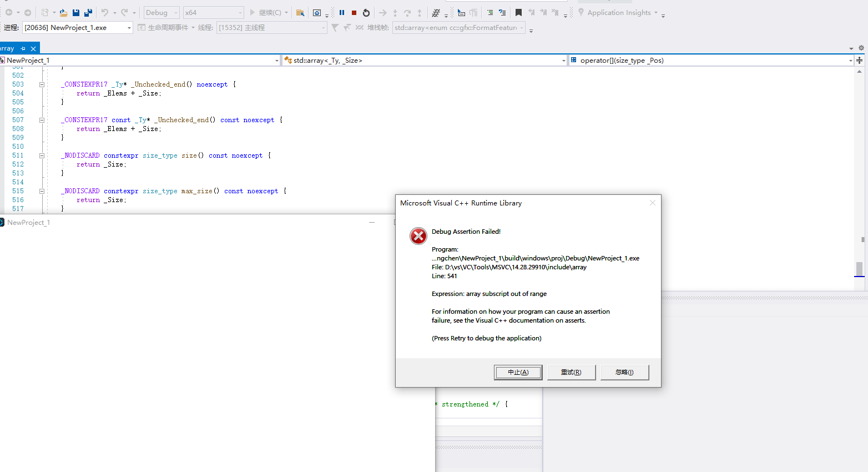Open the thread dropdown showing 15352

click(x=272, y=27)
